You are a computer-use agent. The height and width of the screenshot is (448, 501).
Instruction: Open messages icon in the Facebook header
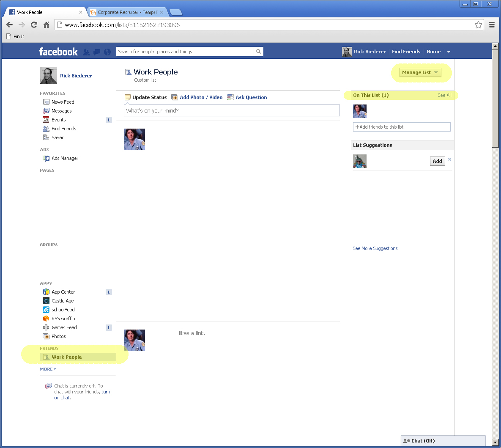click(97, 52)
